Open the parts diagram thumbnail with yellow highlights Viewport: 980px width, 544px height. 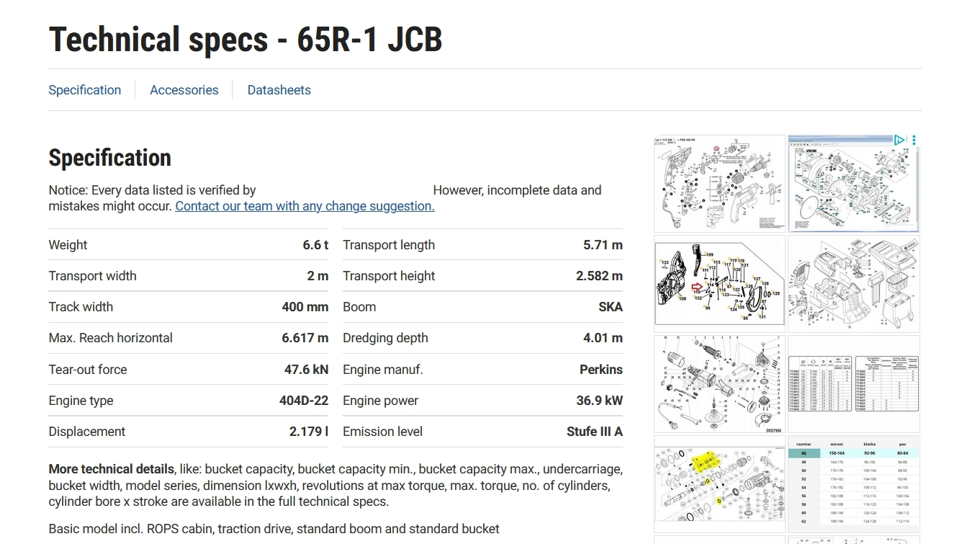click(719, 483)
